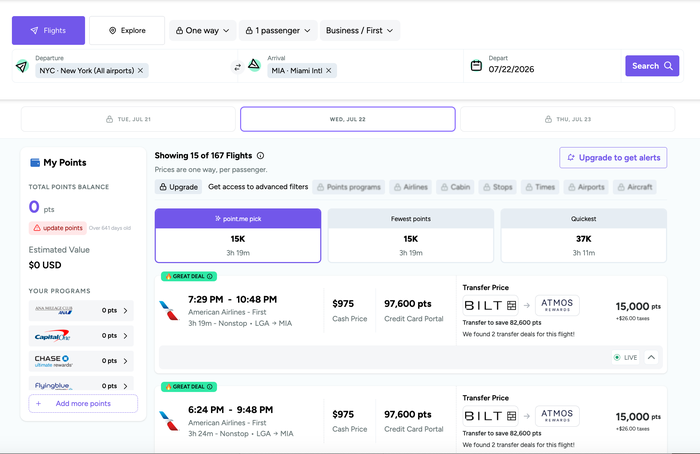Open the Business / First cabin dropdown
The height and width of the screenshot is (454, 700).
tap(360, 30)
